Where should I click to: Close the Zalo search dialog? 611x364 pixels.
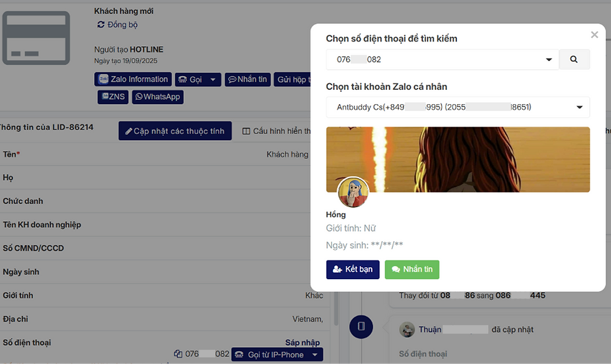594,35
